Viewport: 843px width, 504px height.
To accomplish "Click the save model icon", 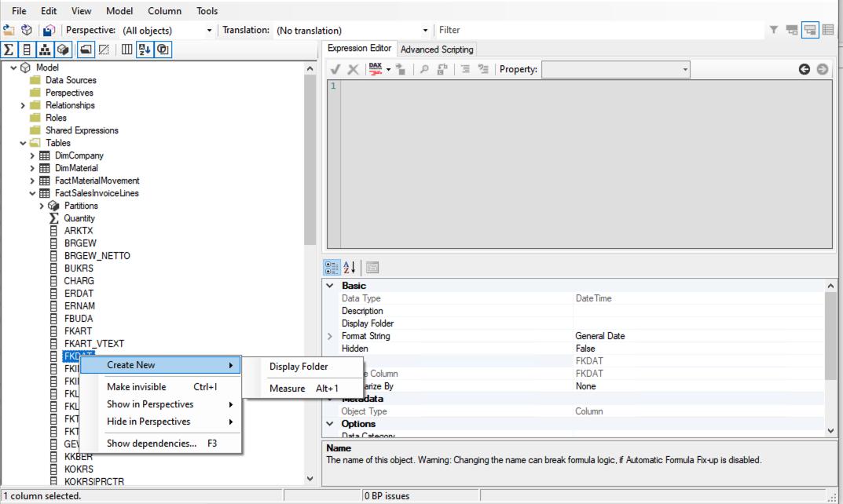I will tap(49, 30).
